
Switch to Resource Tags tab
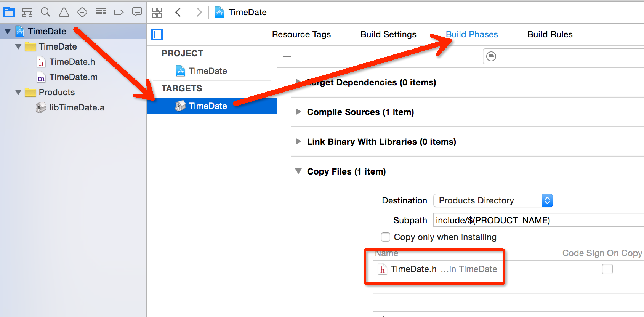tap(301, 34)
